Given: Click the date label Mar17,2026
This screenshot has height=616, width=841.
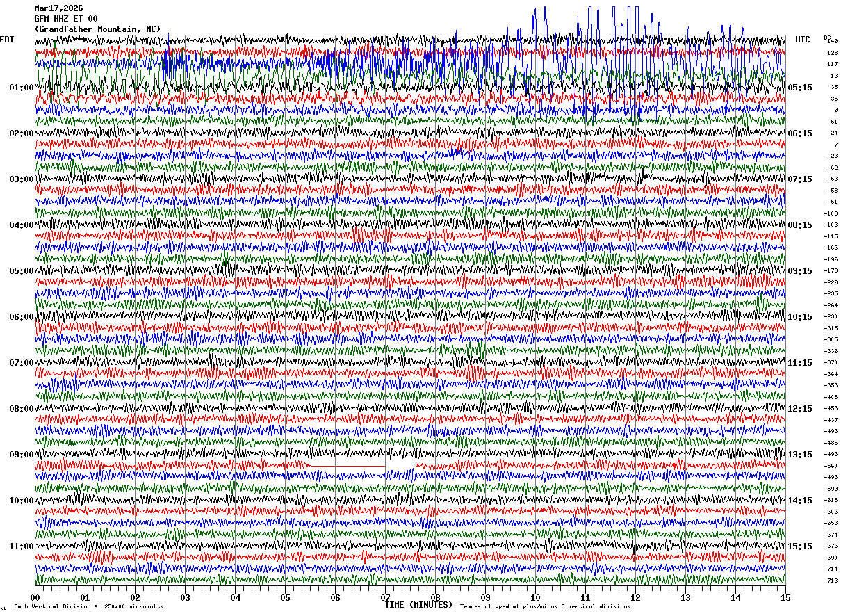Looking at the screenshot, I should (59, 8).
